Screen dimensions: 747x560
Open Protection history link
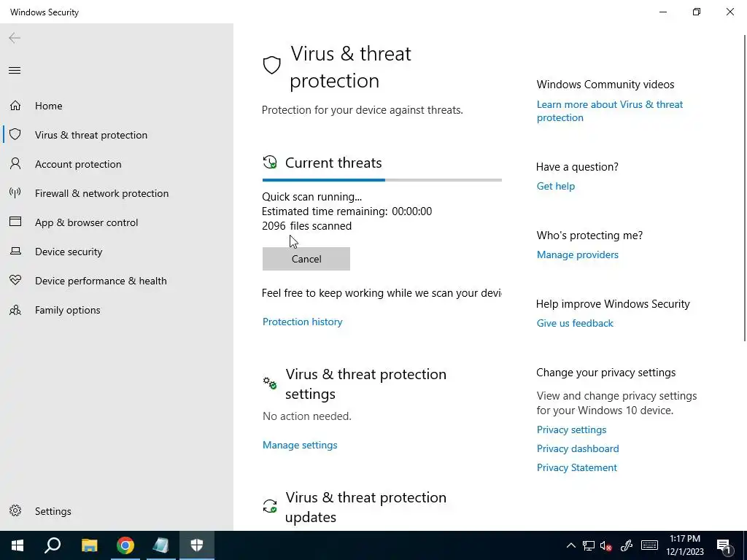pos(303,322)
